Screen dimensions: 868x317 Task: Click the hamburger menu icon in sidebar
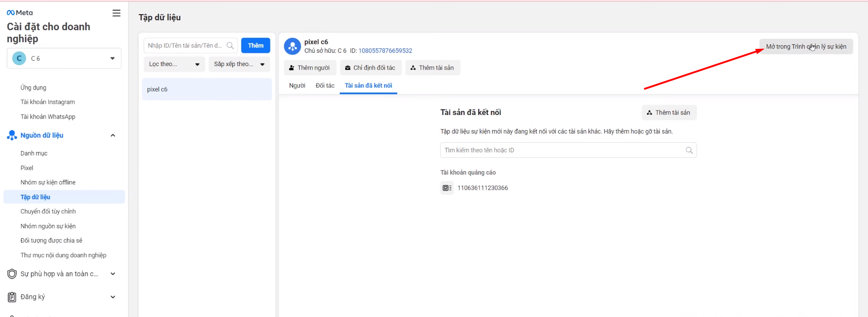[116, 13]
